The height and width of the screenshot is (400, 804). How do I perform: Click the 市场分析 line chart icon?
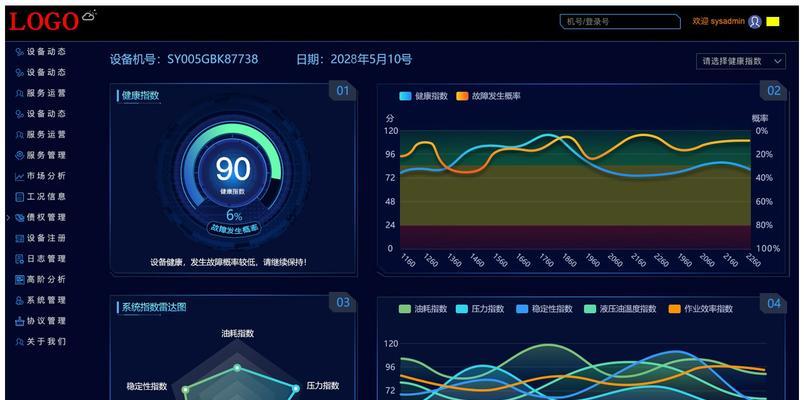(x=20, y=176)
